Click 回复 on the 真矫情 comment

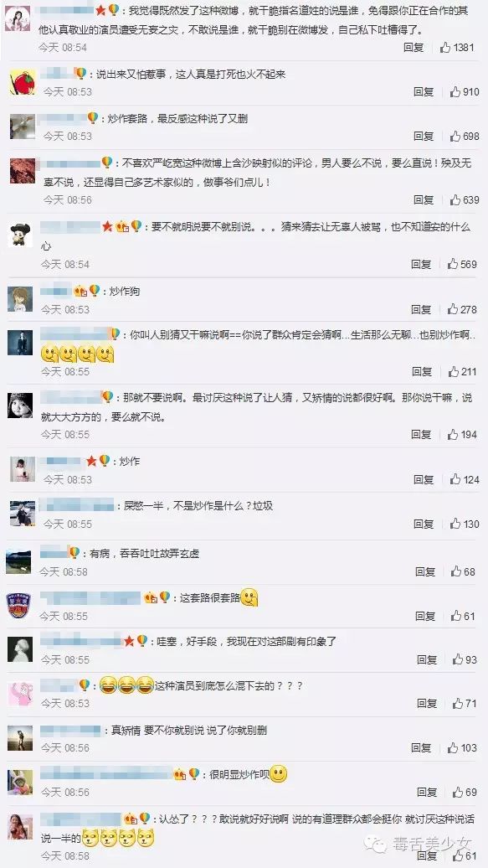(x=421, y=748)
